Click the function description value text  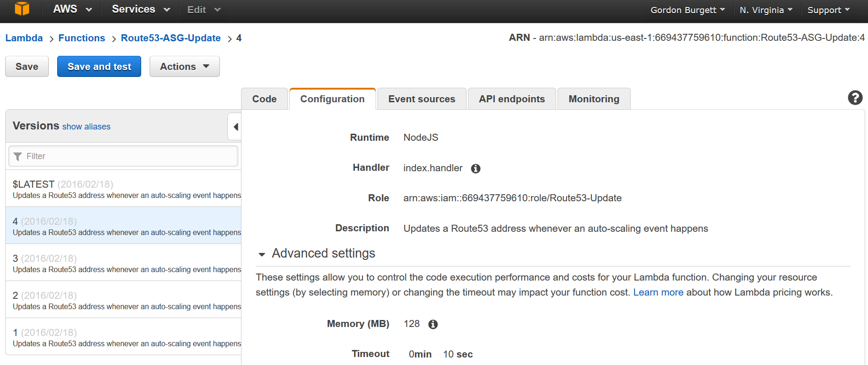click(556, 228)
